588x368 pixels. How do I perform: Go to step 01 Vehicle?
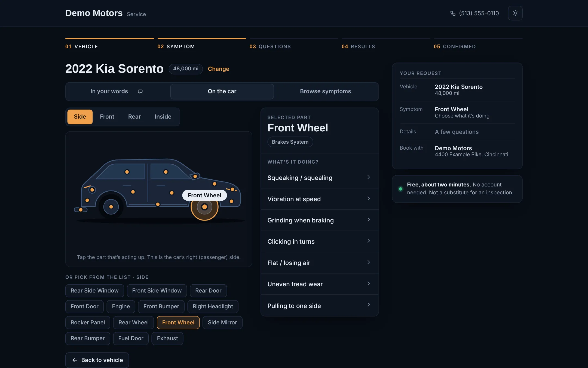110,44
